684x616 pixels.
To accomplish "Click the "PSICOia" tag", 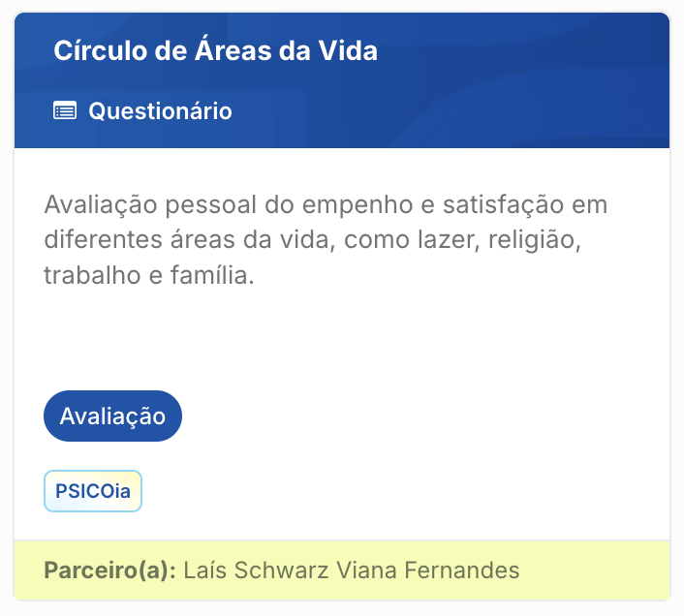I will coord(93,491).
